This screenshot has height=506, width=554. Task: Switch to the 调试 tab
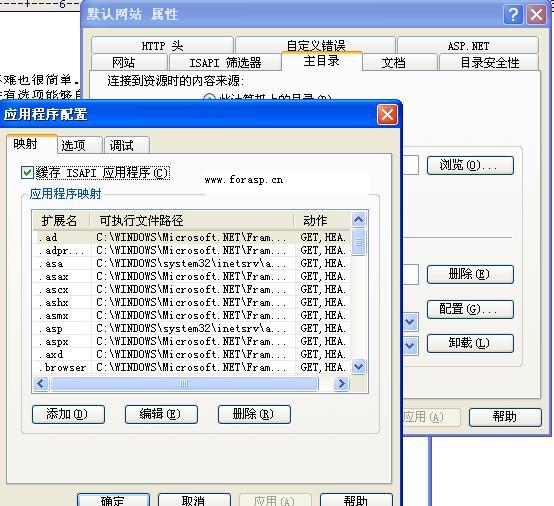point(127,145)
